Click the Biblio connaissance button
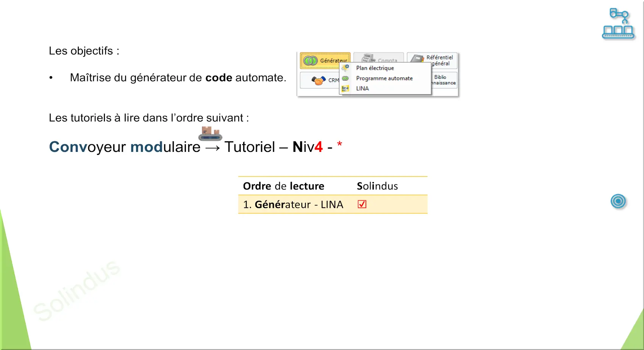 point(444,80)
